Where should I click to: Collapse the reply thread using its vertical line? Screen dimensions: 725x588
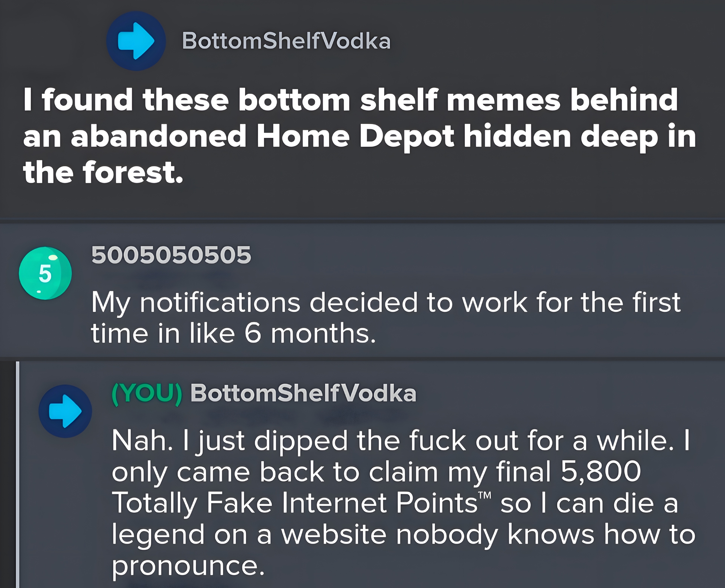pos(18,474)
